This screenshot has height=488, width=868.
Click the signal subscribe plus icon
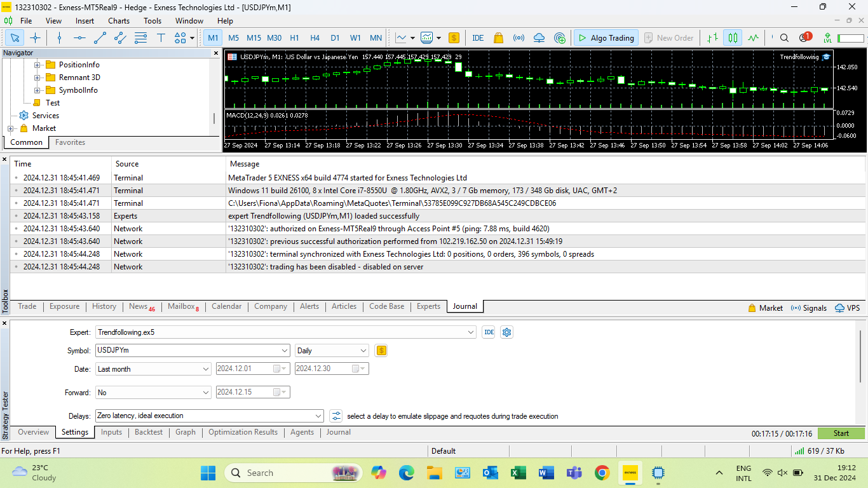(x=559, y=38)
